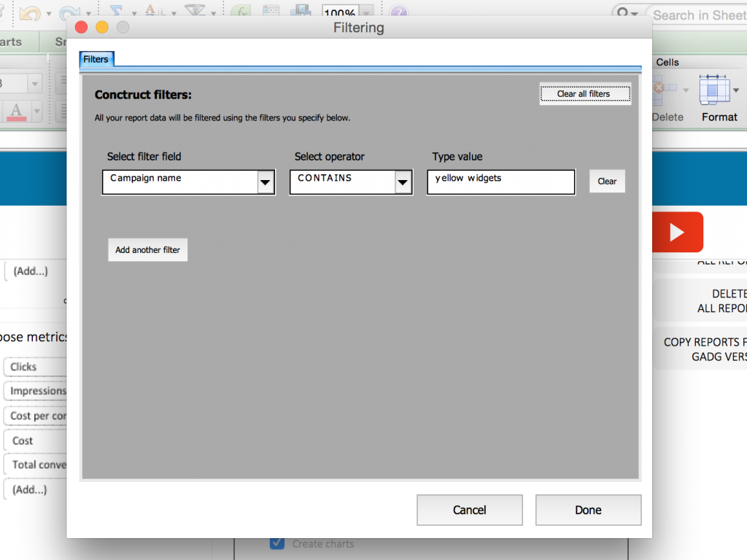This screenshot has height=560, width=747.
Task: Click the 'yellow widgets' value input field
Action: pyautogui.click(x=500, y=182)
